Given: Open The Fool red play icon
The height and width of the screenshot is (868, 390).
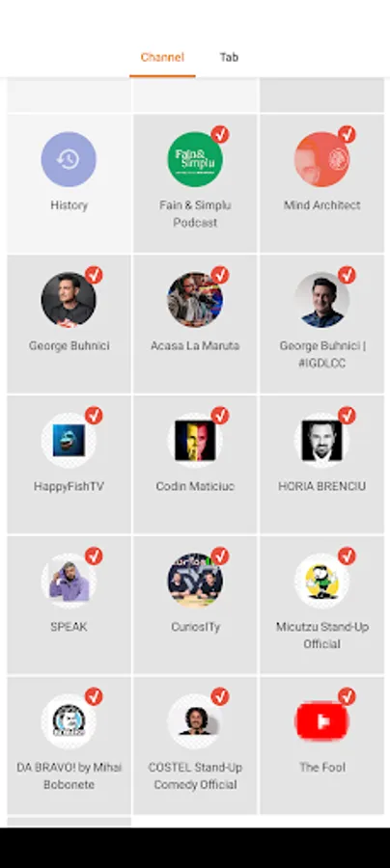Looking at the screenshot, I should [321, 721].
